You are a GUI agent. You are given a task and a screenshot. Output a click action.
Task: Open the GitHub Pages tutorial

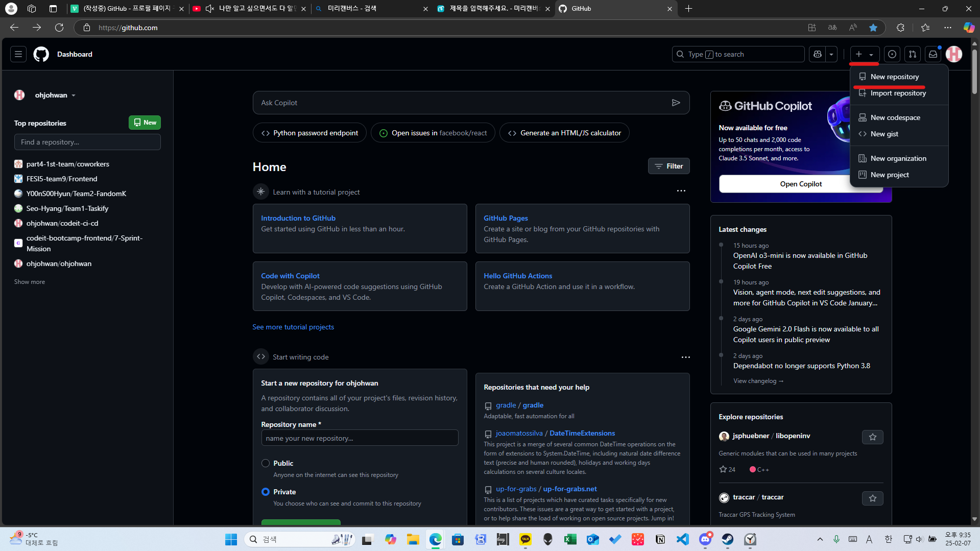pos(506,218)
